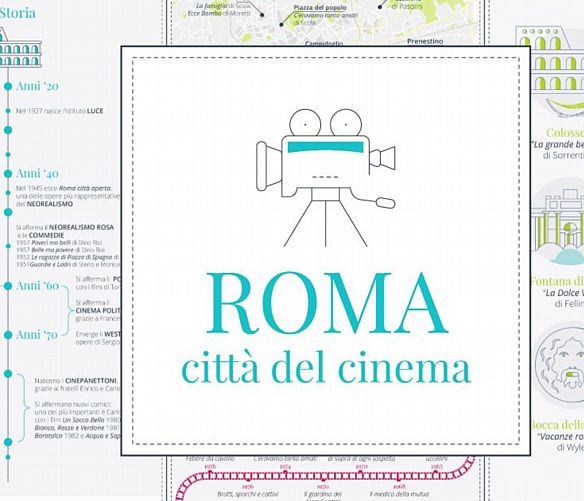
Task: Click the Anni '60 timeline marker
Action: click(8, 286)
